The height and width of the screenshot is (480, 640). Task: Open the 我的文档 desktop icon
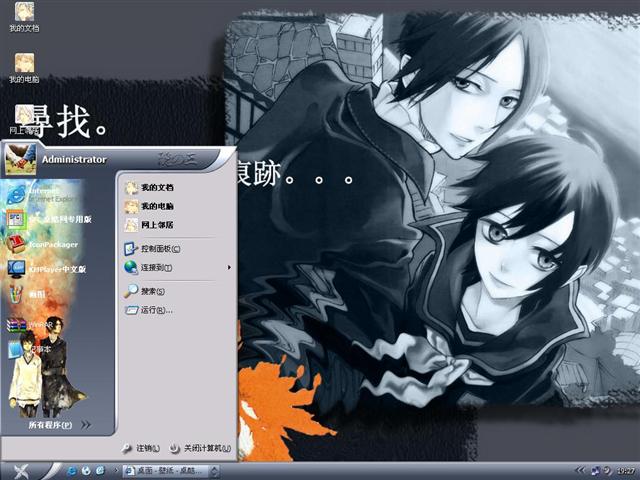coord(24,17)
